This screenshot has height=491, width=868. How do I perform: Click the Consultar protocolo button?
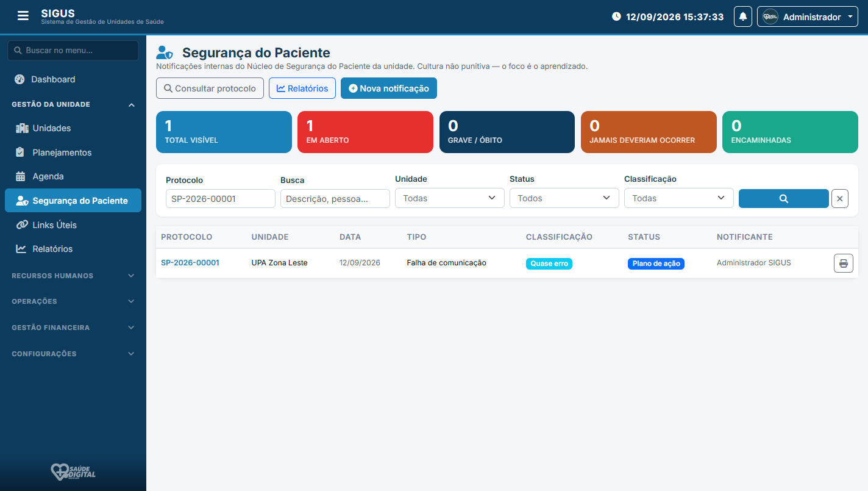(210, 88)
